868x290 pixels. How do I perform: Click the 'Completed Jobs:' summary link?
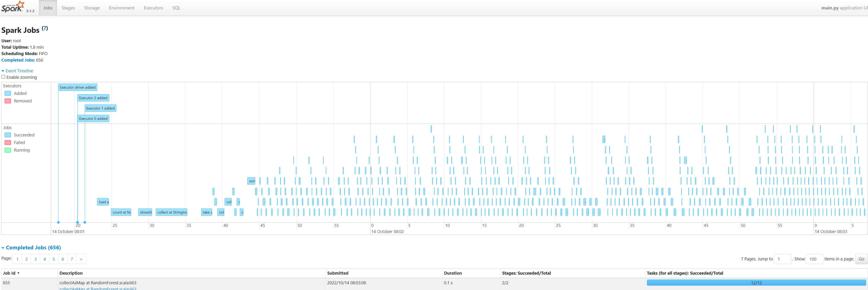click(18, 60)
